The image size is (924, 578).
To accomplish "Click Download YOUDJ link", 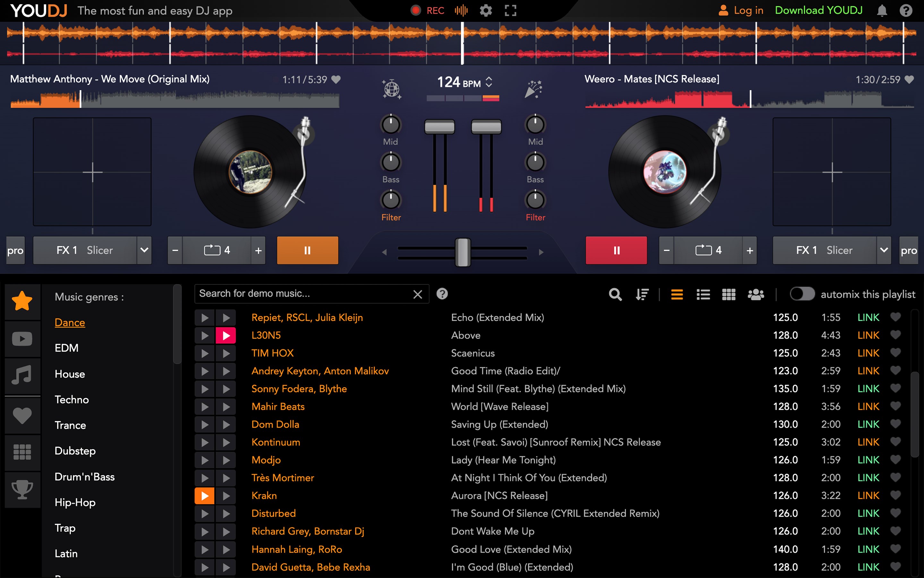I will (x=819, y=10).
